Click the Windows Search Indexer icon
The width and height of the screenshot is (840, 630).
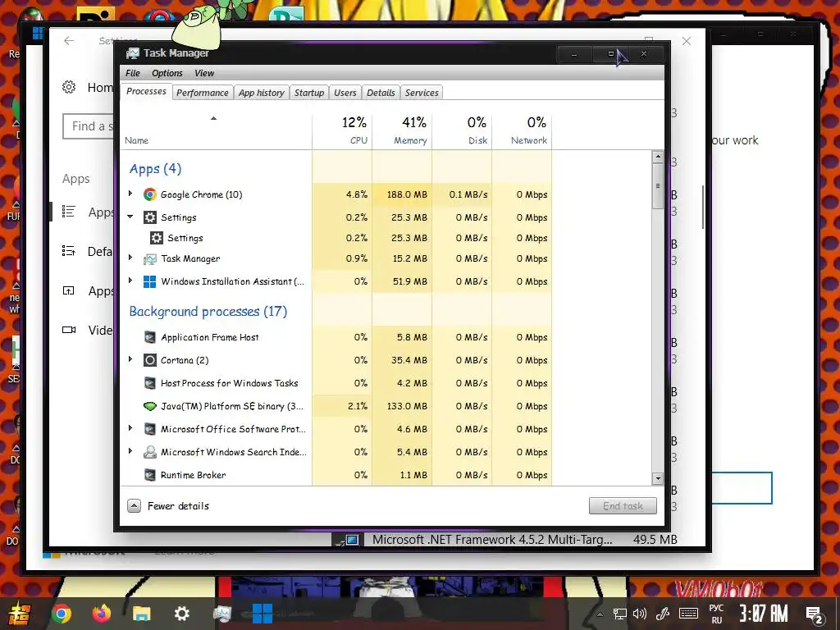(150, 452)
